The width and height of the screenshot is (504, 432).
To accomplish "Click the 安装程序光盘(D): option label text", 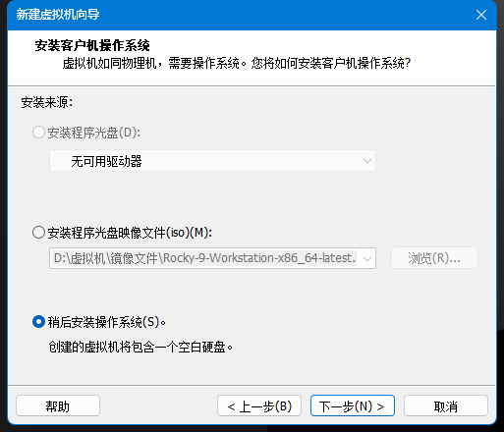I will 94,133.
